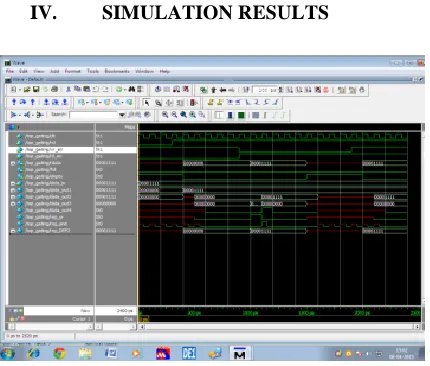Open the Bookmarks menu
This screenshot has height=366, width=430.
[x=117, y=71]
